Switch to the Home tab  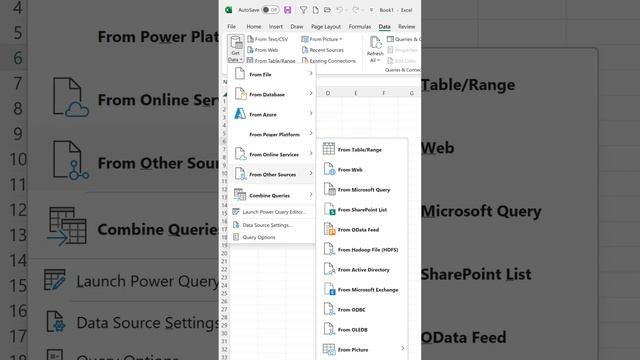tap(253, 27)
